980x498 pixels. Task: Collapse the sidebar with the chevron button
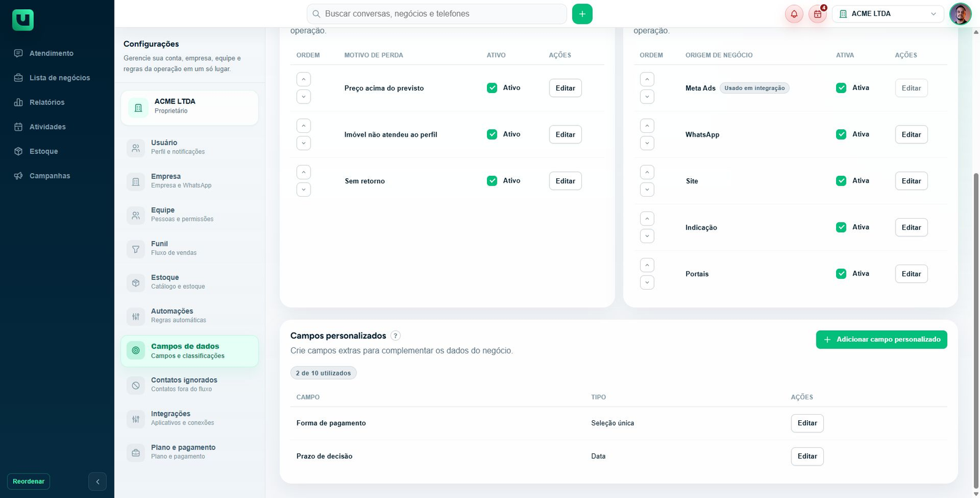click(97, 481)
